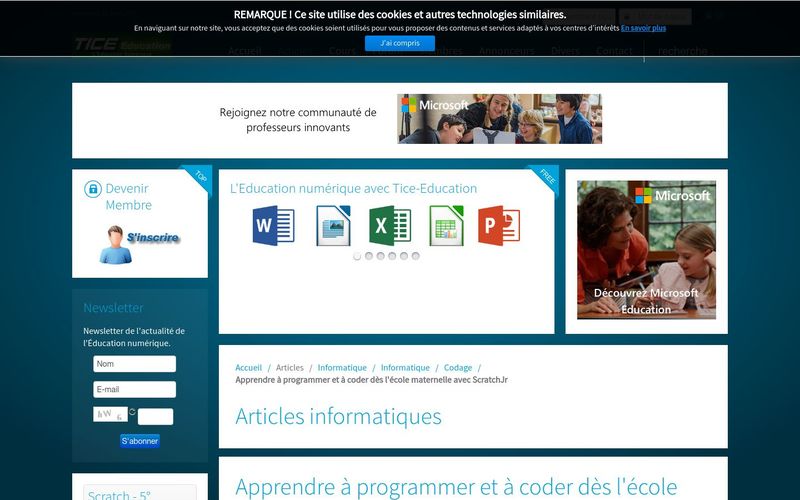
Task: Select the sixth carousel pagination dot
Action: 416,256
